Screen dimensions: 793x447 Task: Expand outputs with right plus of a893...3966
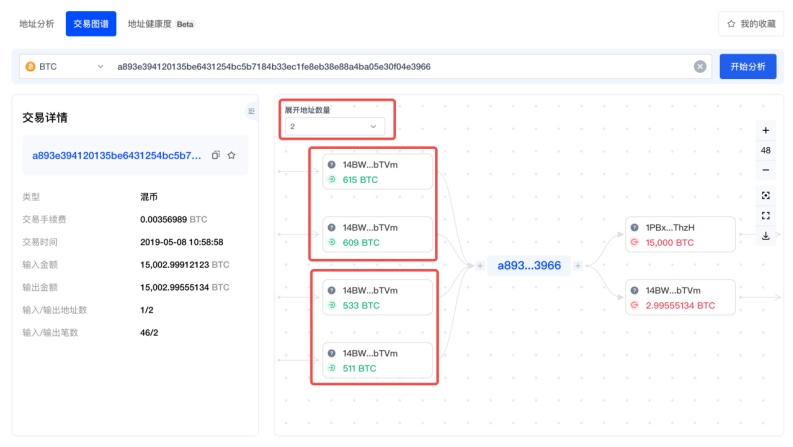[x=578, y=265]
